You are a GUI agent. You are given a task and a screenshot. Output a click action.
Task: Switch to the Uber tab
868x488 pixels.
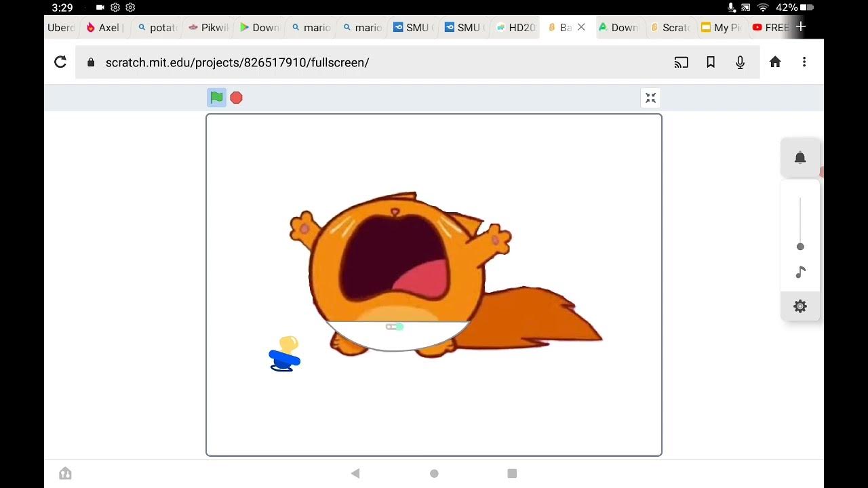[61, 28]
